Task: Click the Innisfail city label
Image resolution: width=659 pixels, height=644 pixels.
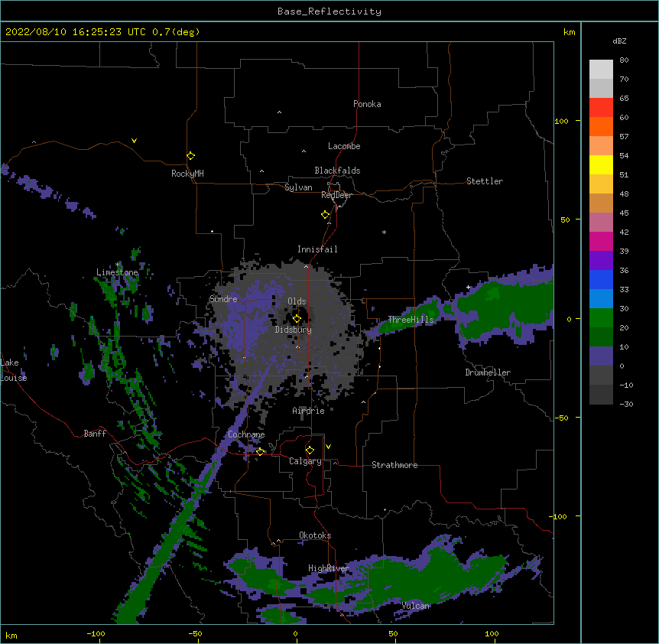Action: coord(317,249)
